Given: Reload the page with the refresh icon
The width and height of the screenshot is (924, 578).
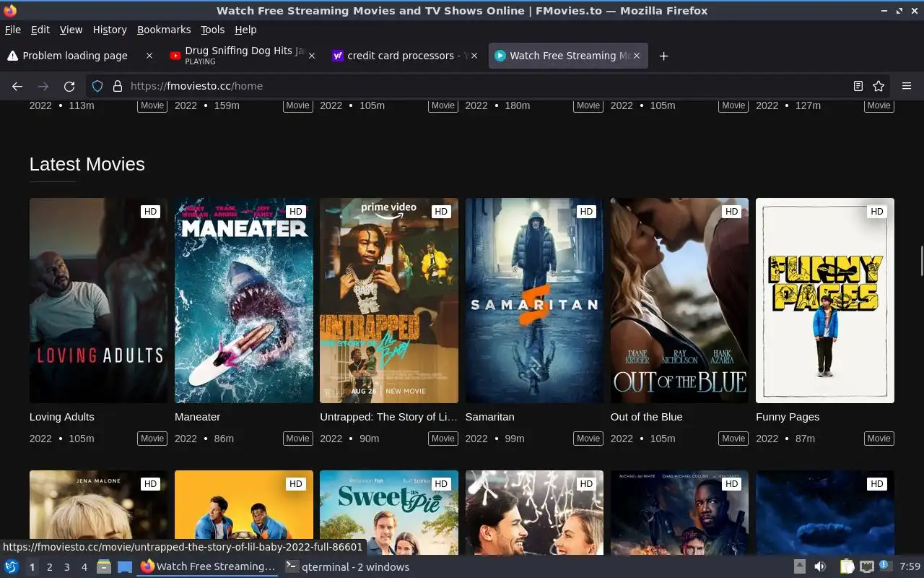Looking at the screenshot, I should point(69,86).
